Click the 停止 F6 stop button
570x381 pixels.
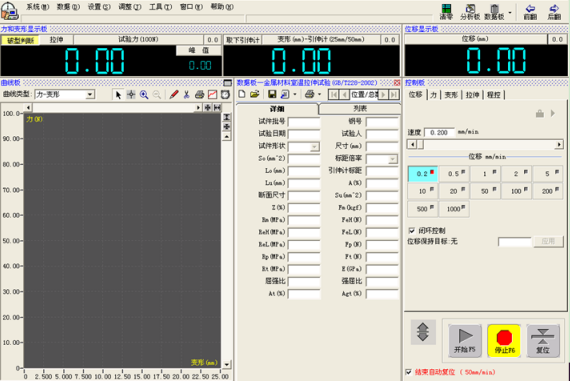click(504, 341)
